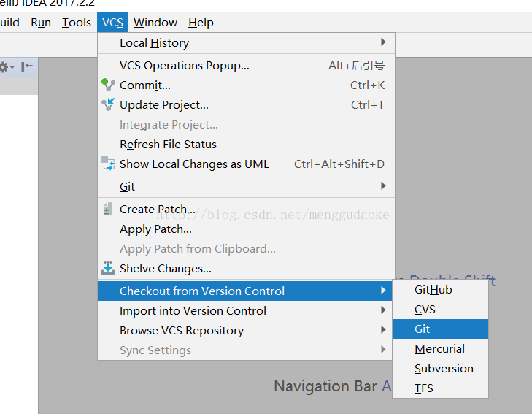Choose Git in checkout submenu

tap(440, 329)
